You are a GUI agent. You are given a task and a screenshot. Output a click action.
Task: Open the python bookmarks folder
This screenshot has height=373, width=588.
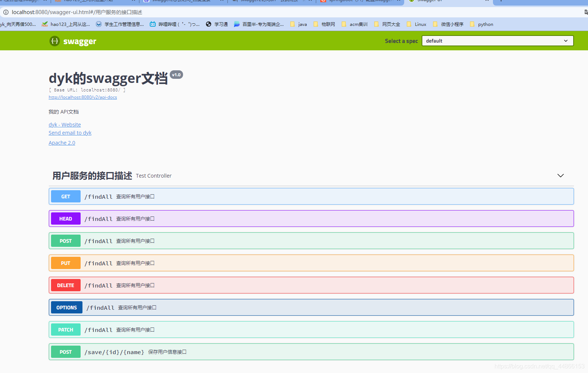[x=481, y=24]
